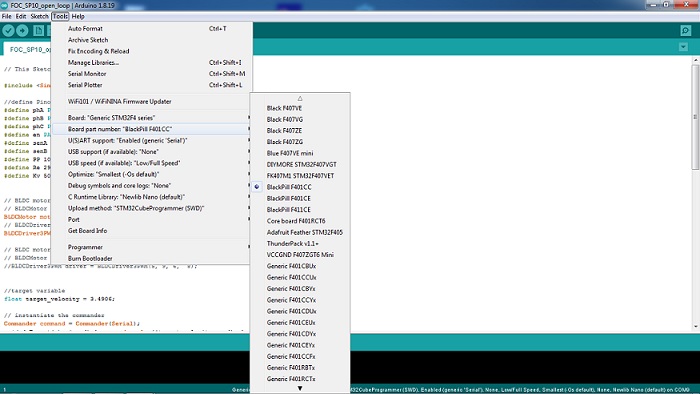
Task: Expand U(S)ART support submenu
Action: click(151, 140)
